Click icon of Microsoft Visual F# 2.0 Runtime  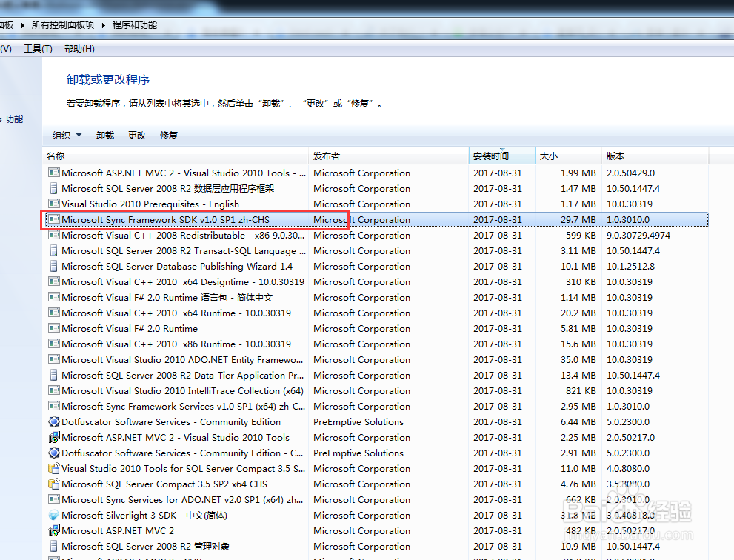(x=54, y=328)
